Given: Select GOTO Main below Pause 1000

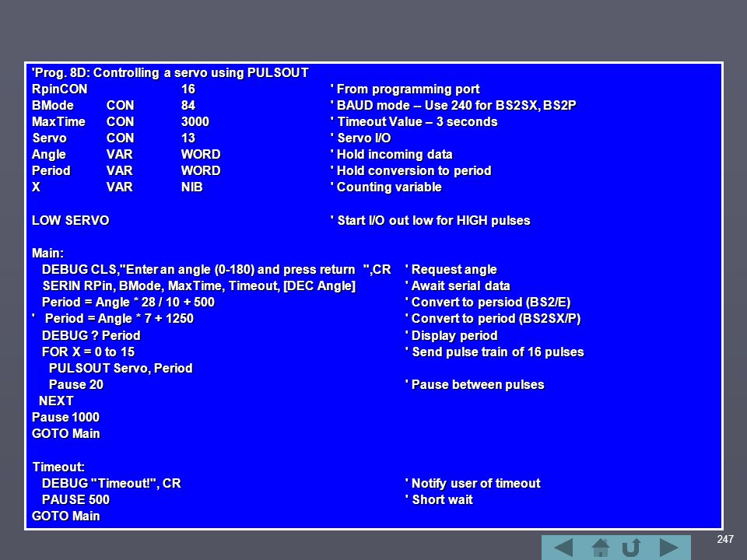Looking at the screenshot, I should pos(65,434).
